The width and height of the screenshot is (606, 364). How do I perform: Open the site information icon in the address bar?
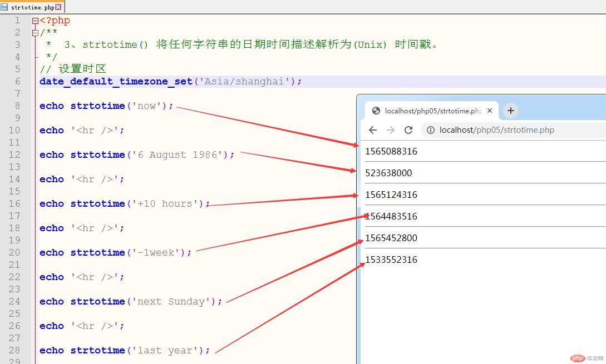point(431,129)
